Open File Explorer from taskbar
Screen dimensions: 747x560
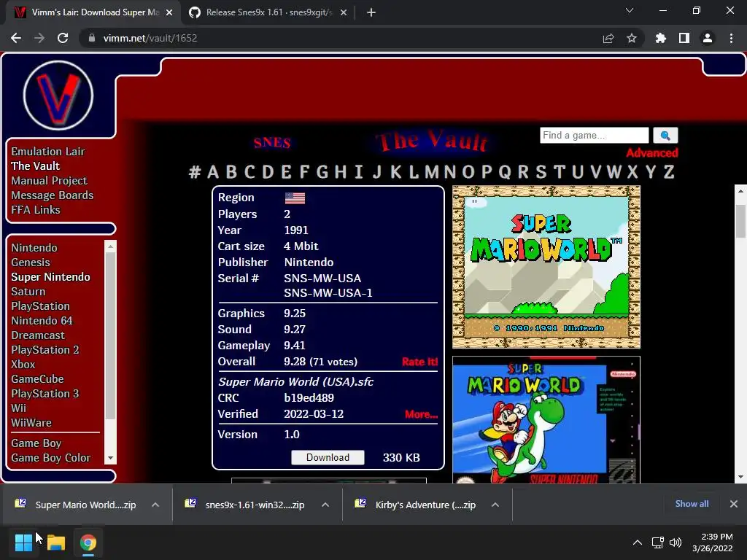[x=55, y=542]
